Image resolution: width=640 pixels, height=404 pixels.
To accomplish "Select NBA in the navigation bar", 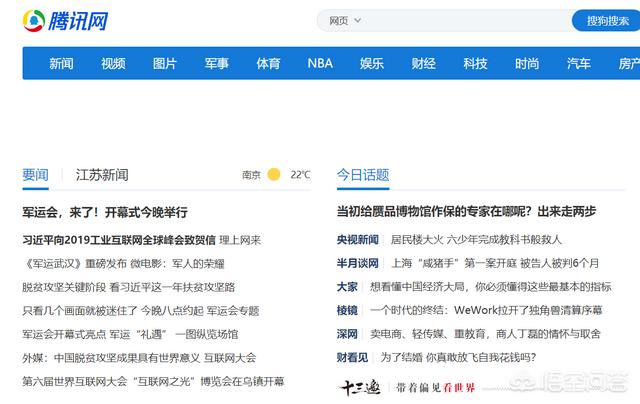I will 320,63.
